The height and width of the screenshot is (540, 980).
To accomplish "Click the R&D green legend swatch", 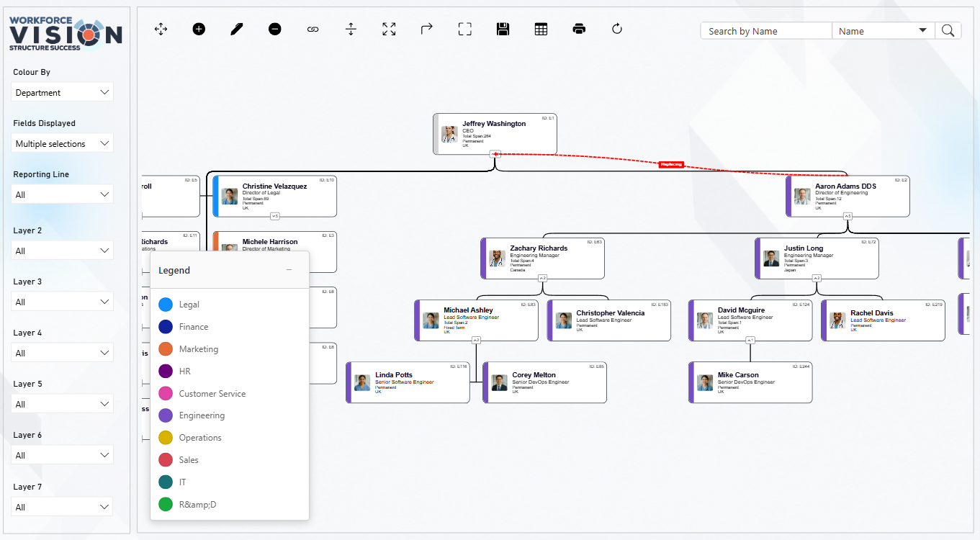I will [166, 505].
